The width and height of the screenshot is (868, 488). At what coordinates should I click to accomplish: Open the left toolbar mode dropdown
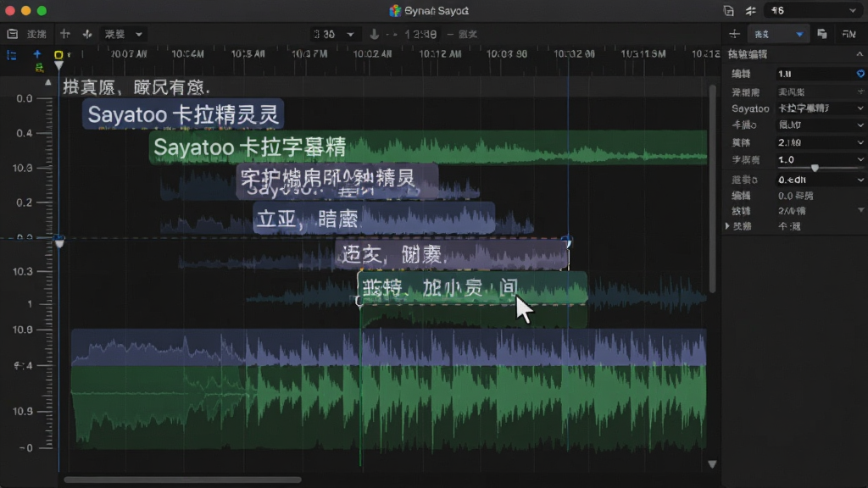[124, 34]
